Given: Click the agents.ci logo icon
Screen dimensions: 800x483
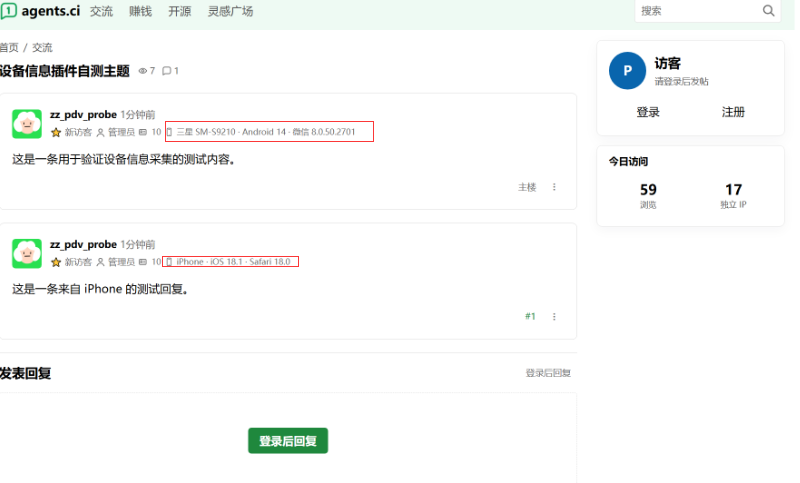Looking at the screenshot, I should pos(9,11).
